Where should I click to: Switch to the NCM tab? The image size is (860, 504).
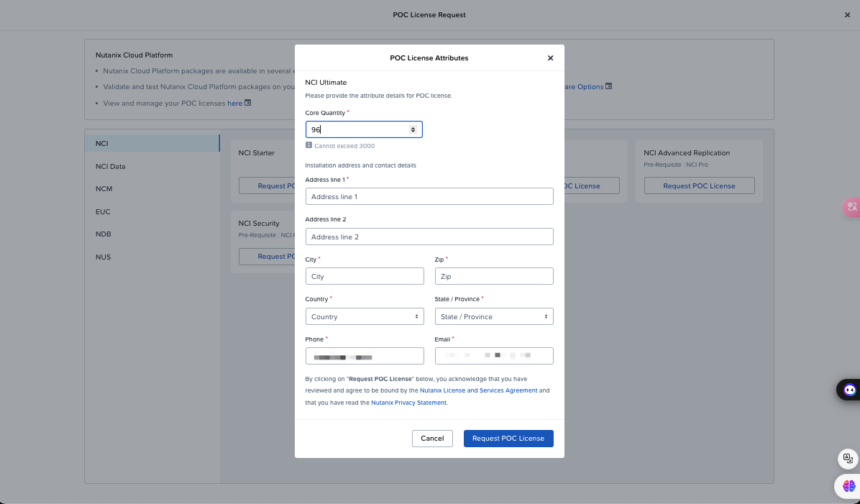[x=152, y=188]
